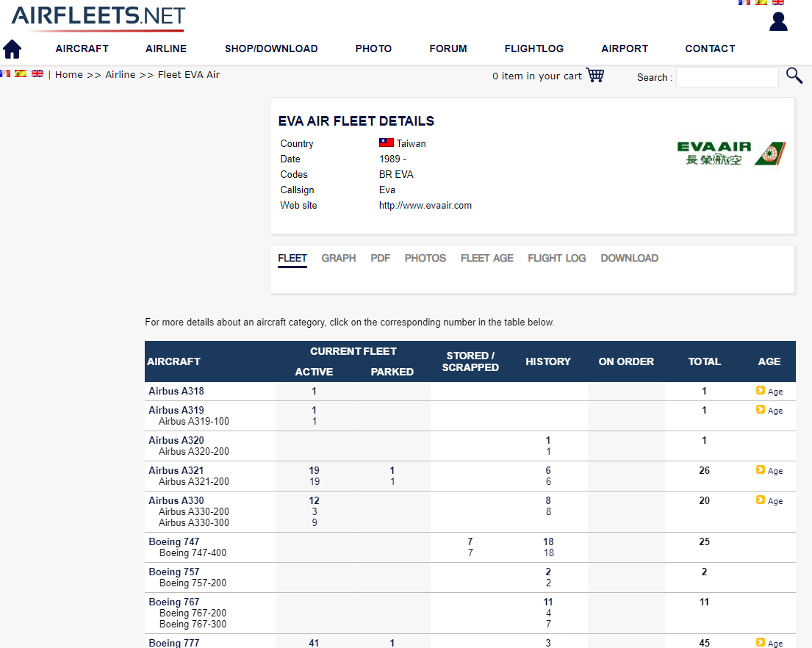The image size is (812, 648).
Task: Switch language with the UK flag in the breadcrumb bar
Action: coord(37,73)
